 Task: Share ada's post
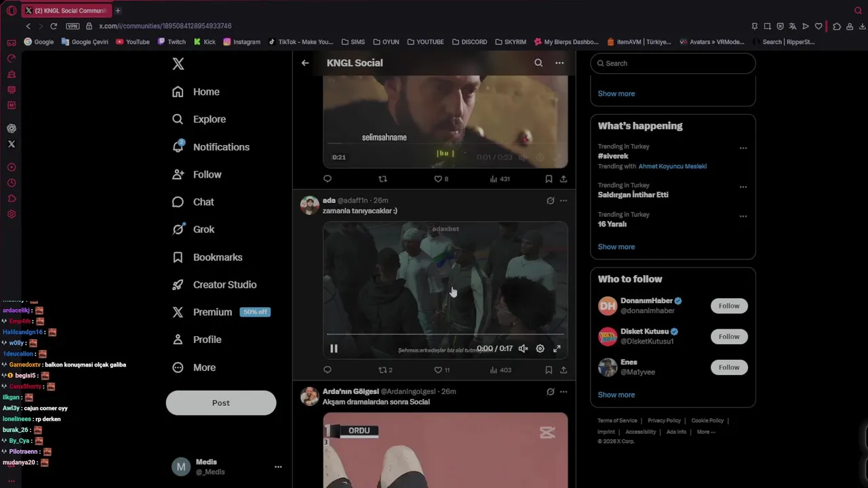(564, 370)
